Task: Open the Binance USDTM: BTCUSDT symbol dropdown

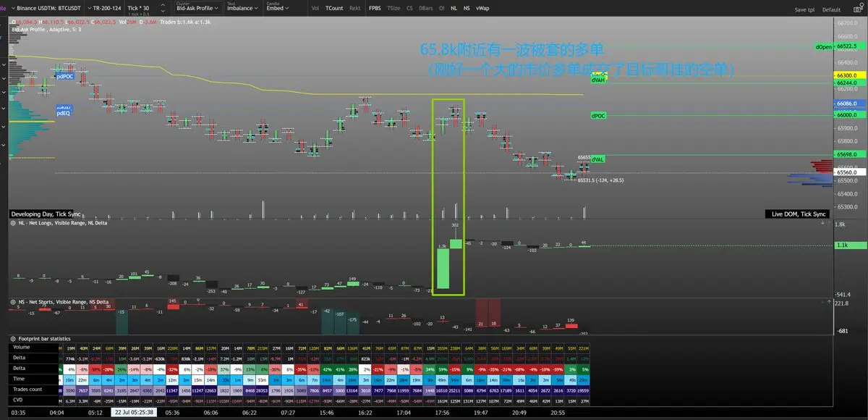Action: pos(48,9)
